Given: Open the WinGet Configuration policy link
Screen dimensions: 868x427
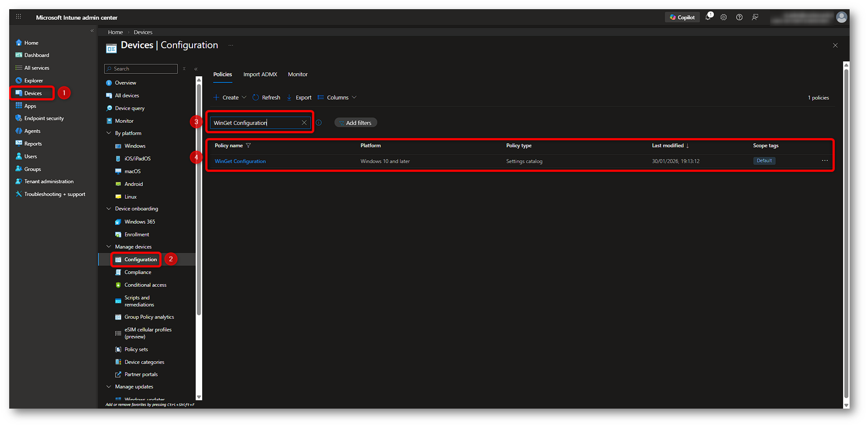Looking at the screenshot, I should pos(240,161).
